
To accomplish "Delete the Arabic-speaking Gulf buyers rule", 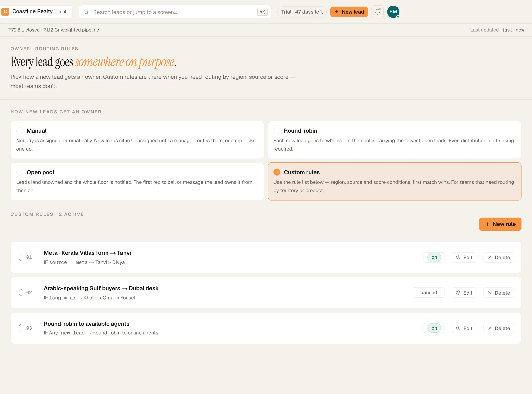I will click(499, 293).
